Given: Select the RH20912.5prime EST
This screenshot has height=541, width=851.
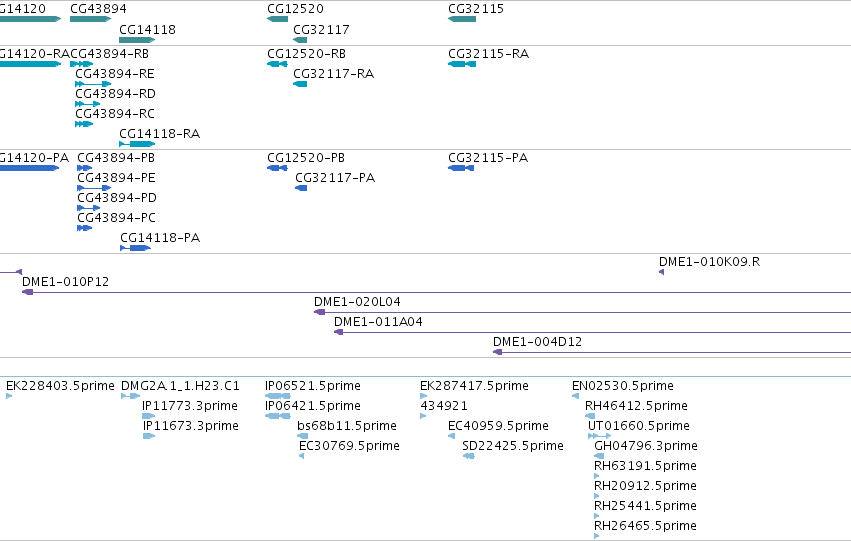Looking at the screenshot, I should (x=596, y=496).
